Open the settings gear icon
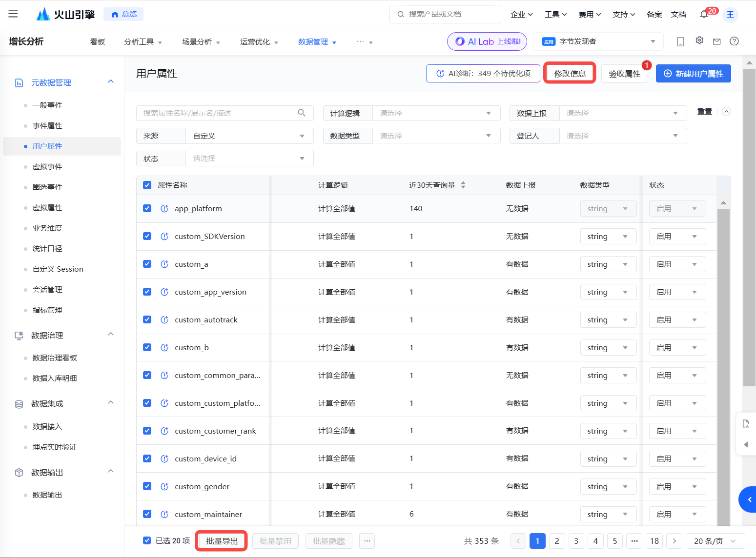 click(x=699, y=40)
